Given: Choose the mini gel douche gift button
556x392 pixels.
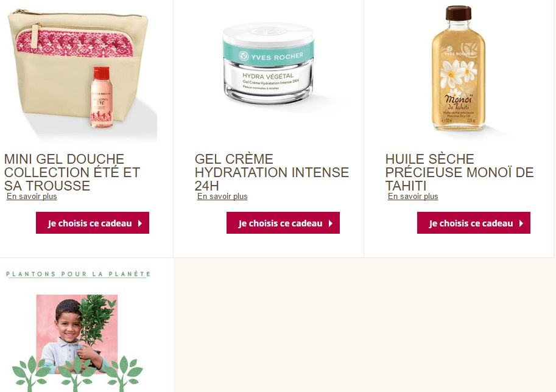Looking at the screenshot, I should point(93,223).
